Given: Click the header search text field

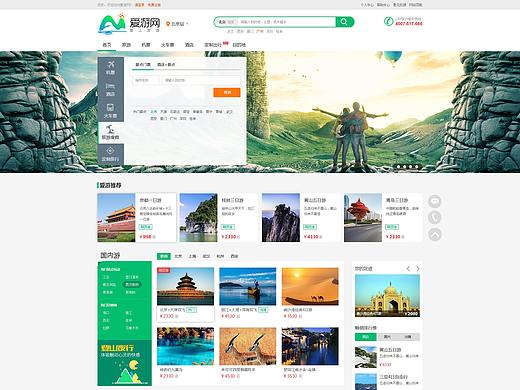Looking at the screenshot, I should coord(287,22).
